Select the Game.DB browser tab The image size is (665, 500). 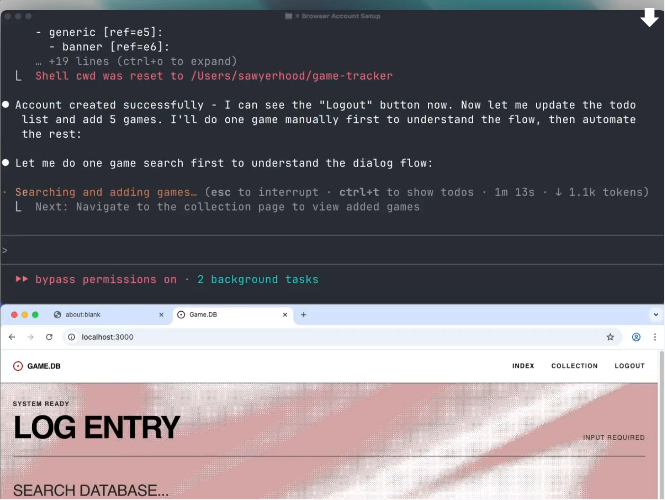(x=233, y=315)
